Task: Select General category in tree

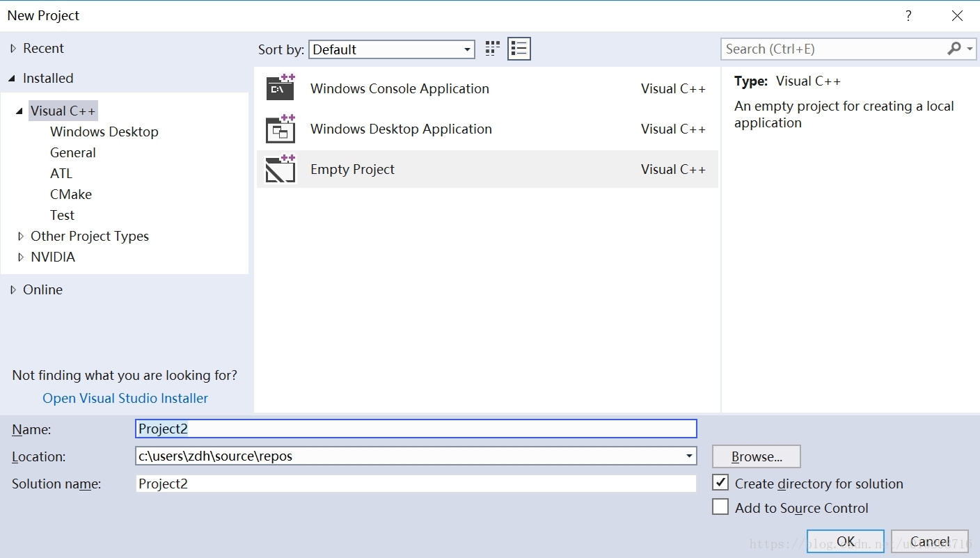Action: click(73, 152)
